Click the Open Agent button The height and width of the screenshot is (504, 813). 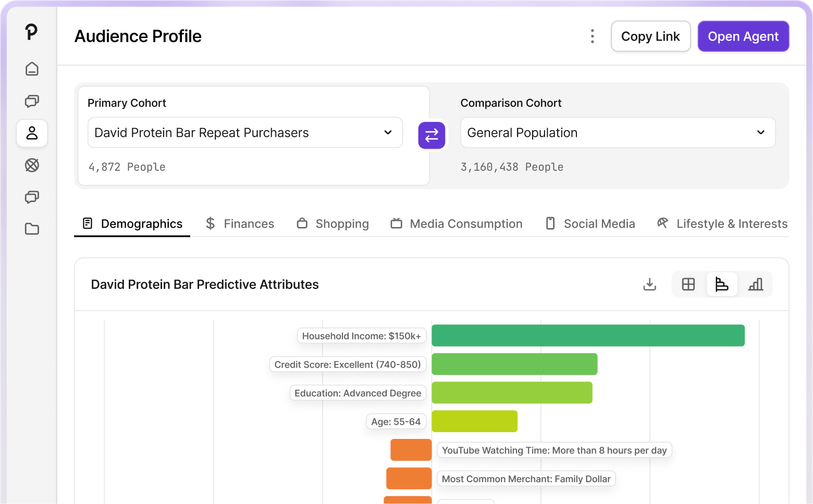pos(743,36)
